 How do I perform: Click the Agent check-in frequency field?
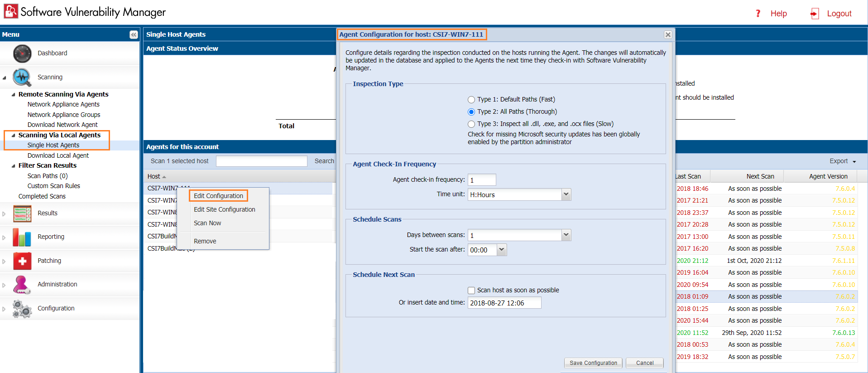(482, 180)
